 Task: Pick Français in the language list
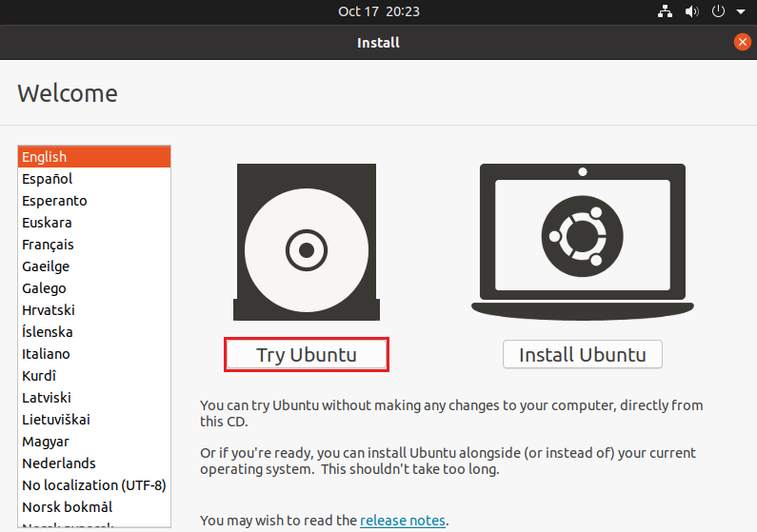(x=94, y=245)
